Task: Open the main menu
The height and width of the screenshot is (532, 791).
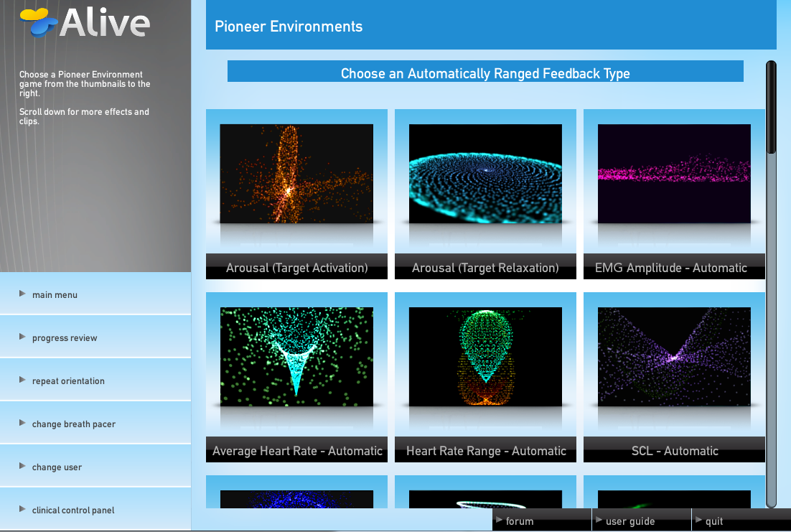Action: point(55,295)
